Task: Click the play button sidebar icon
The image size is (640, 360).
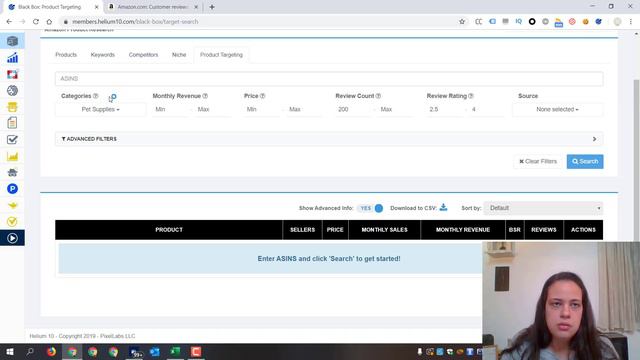Action: tap(12, 238)
